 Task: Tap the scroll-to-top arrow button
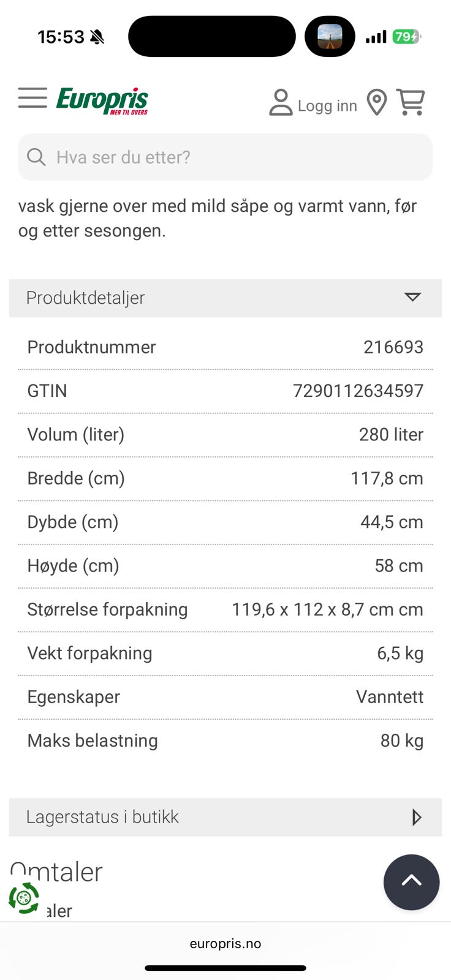411,882
